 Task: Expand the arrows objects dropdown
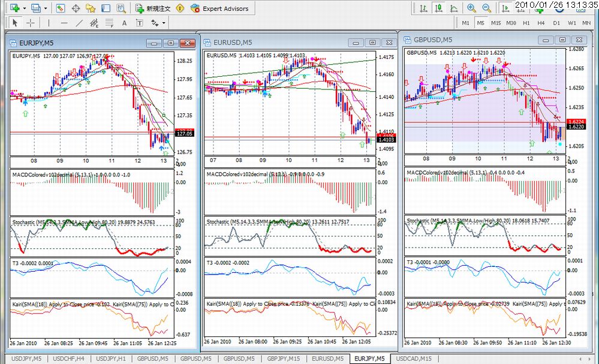[x=164, y=23]
